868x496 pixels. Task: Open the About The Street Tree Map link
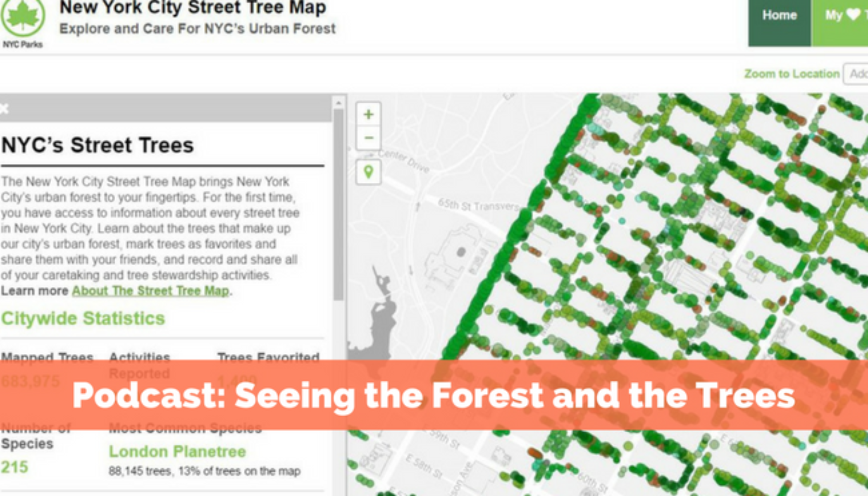coord(150,291)
